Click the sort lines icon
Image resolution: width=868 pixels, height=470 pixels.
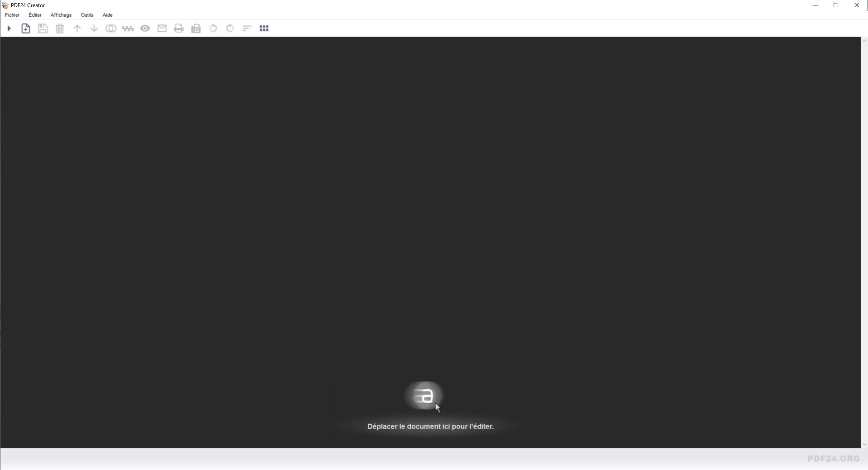(247, 28)
